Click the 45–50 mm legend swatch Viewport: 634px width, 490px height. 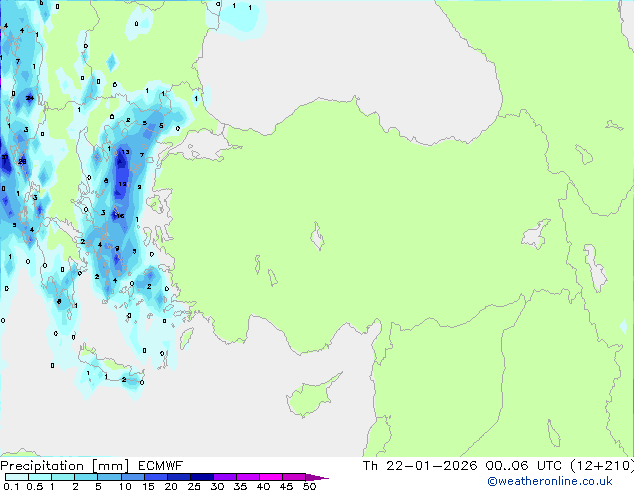click(294, 477)
